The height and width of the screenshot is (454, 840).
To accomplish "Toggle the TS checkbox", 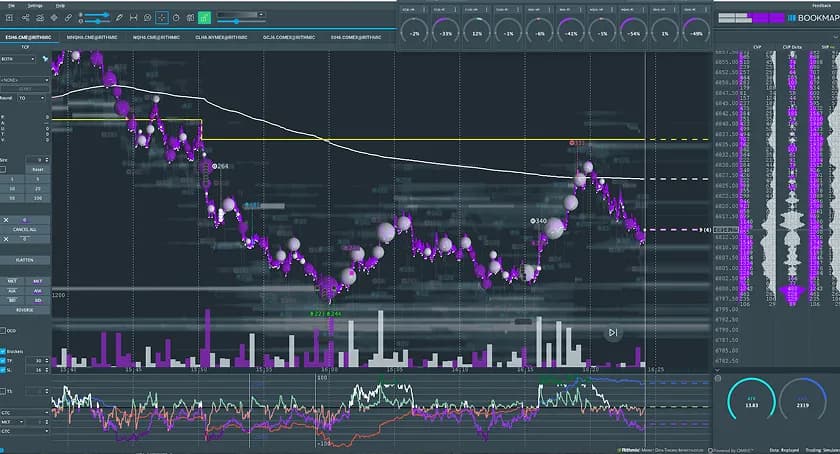I will [x=3, y=391].
